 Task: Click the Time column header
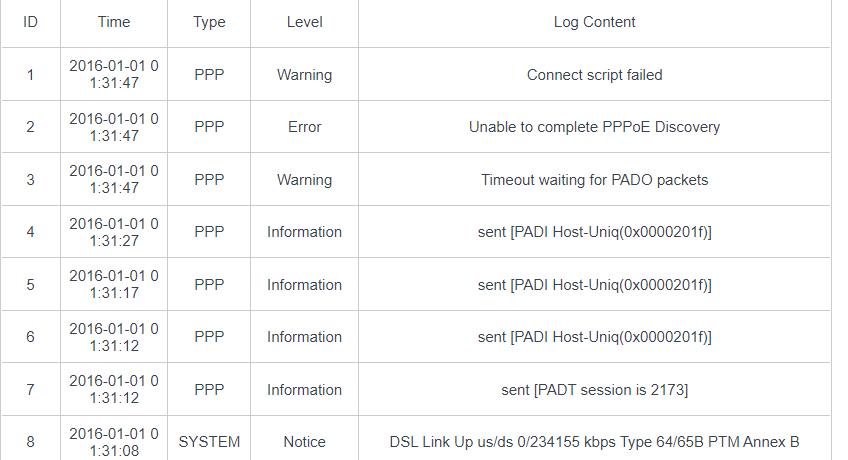pos(114,22)
